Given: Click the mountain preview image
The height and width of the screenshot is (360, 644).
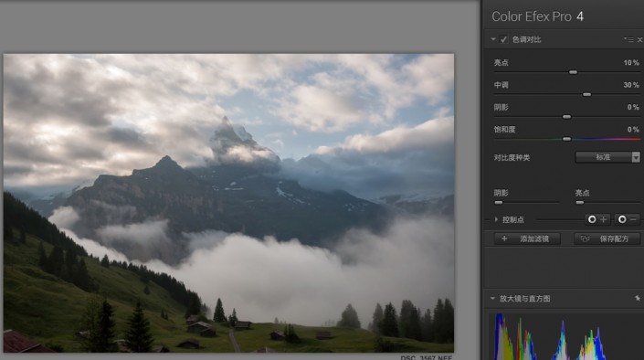Looking at the screenshot, I should (228, 203).
